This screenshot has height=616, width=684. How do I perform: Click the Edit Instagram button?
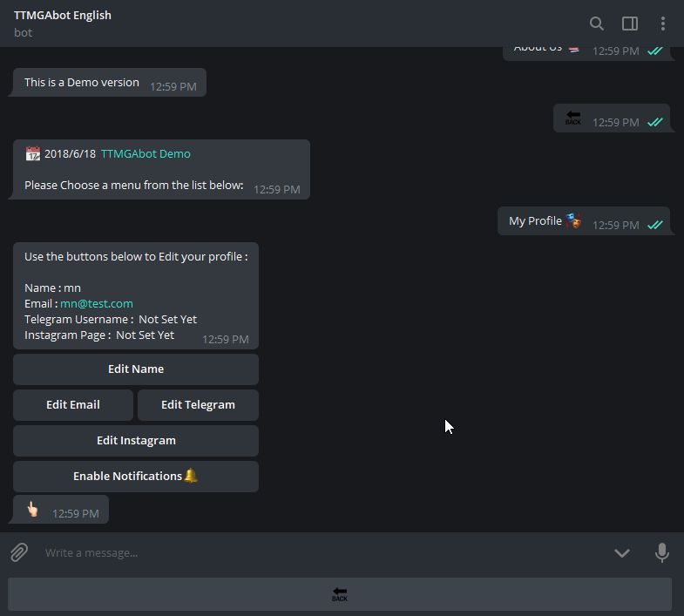[136, 441]
